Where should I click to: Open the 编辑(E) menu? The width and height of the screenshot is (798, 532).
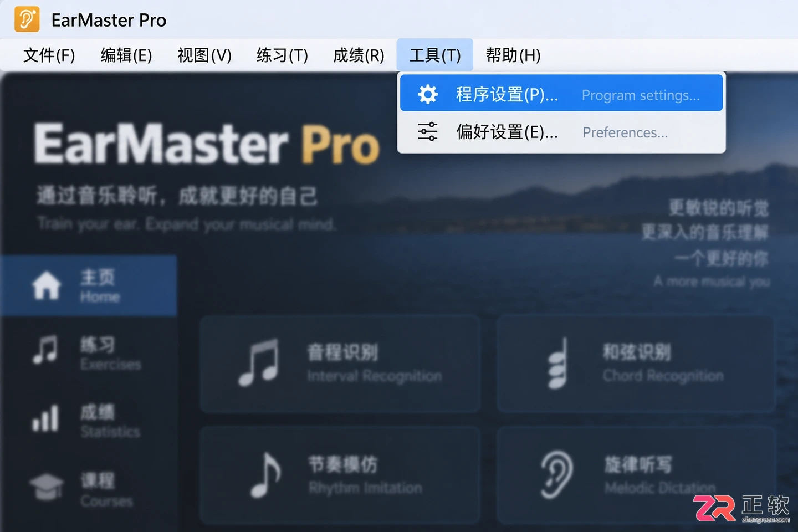coord(126,55)
